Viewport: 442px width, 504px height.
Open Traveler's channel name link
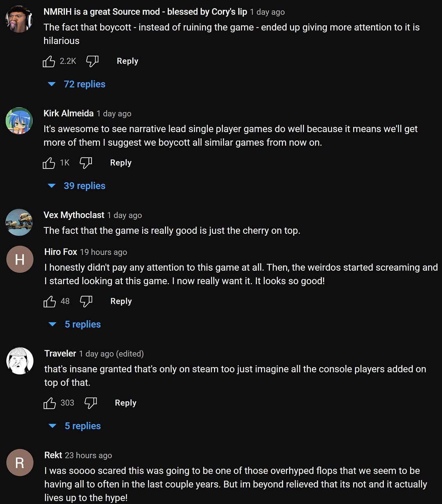pyautogui.click(x=60, y=354)
